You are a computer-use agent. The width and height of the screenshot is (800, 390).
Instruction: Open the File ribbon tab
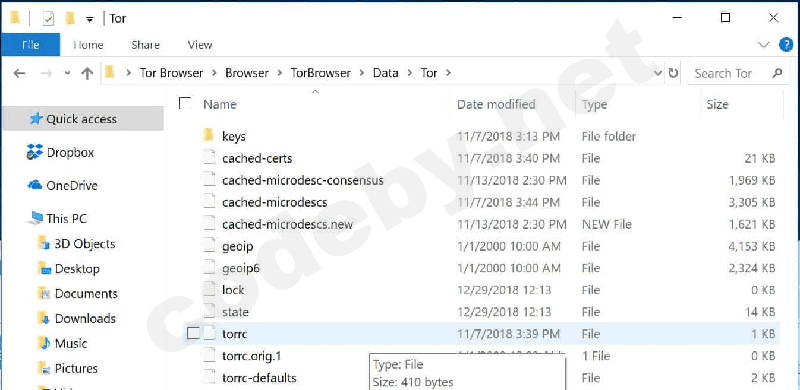[31, 45]
